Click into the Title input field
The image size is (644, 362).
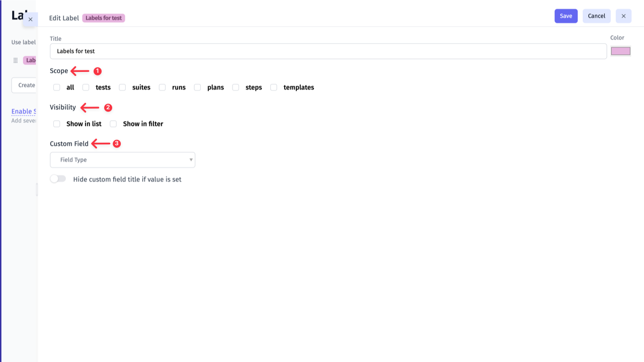328,51
